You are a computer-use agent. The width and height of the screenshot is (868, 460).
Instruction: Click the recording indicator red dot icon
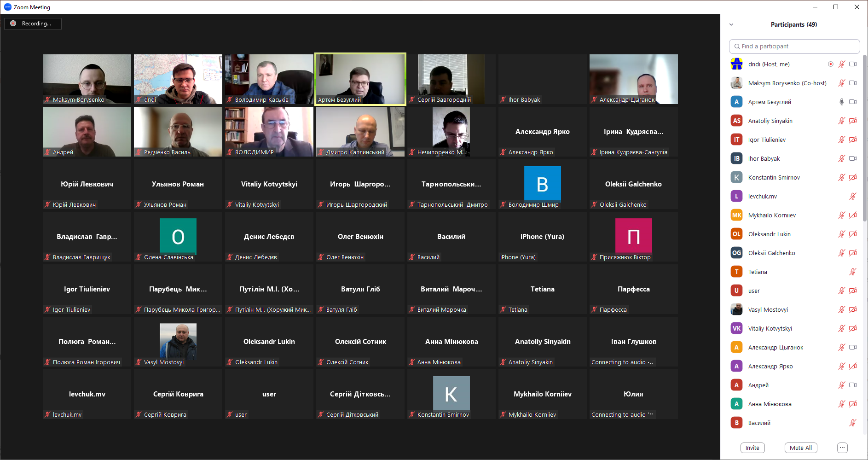pyautogui.click(x=13, y=23)
